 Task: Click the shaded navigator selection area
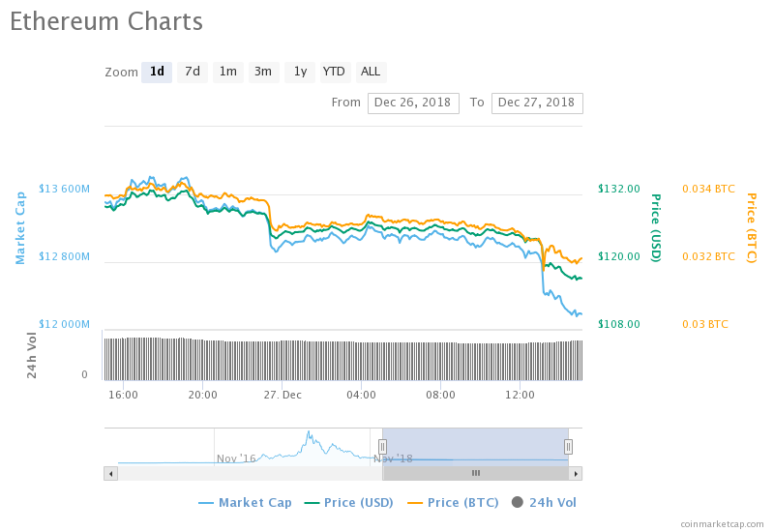click(x=475, y=446)
